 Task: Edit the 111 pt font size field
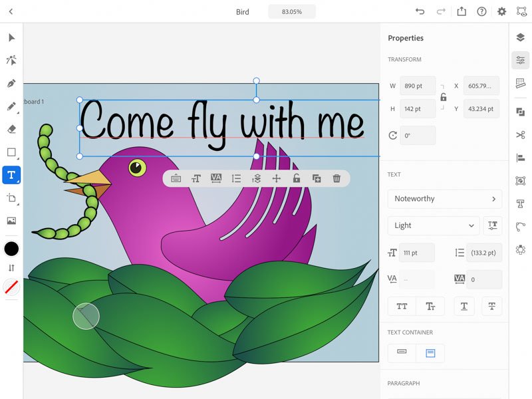(x=416, y=253)
